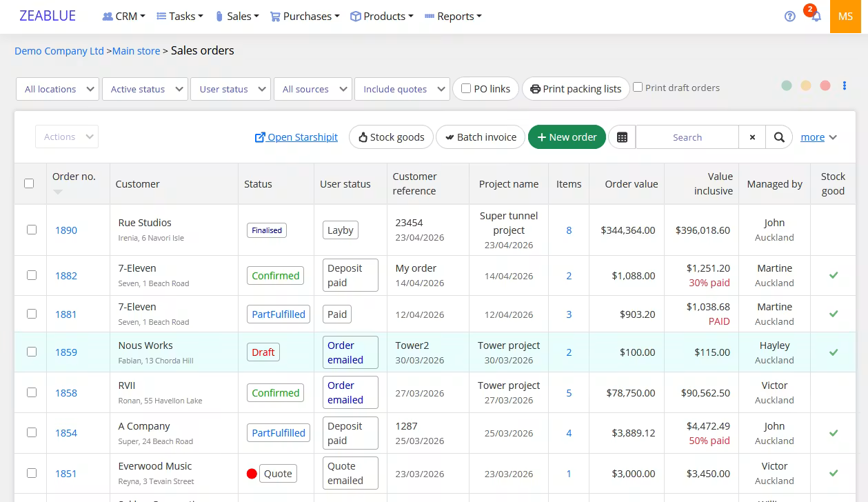Tick checkbox for order 1859

pos(32,352)
